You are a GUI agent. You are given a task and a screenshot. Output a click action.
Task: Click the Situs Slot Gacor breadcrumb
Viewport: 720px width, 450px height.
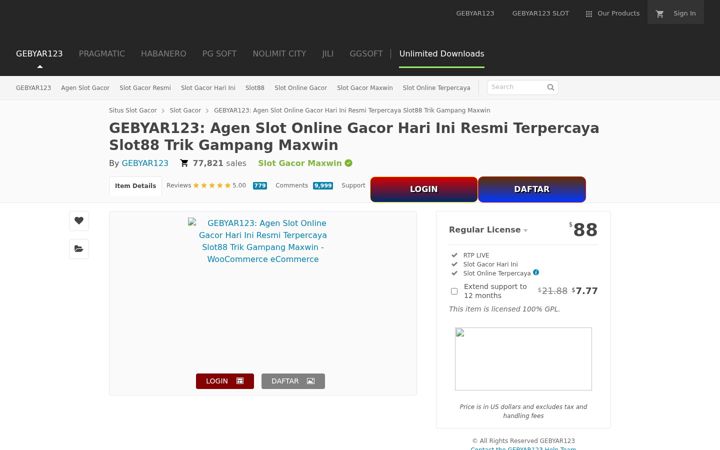(133, 111)
